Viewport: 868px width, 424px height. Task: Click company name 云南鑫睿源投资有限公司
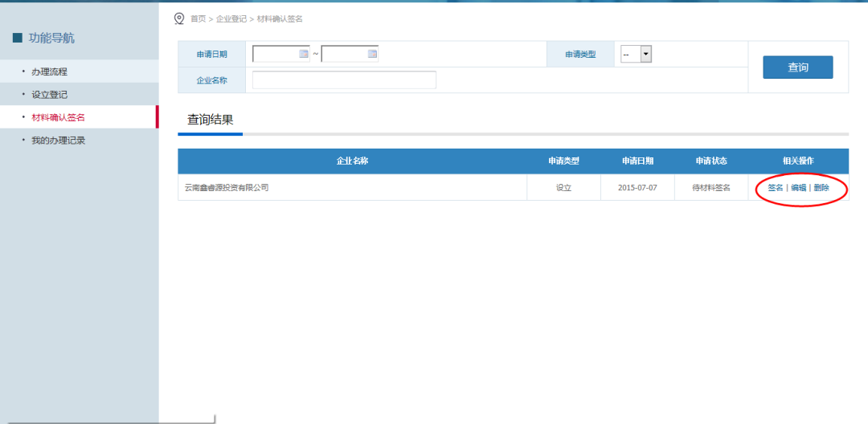(227, 188)
